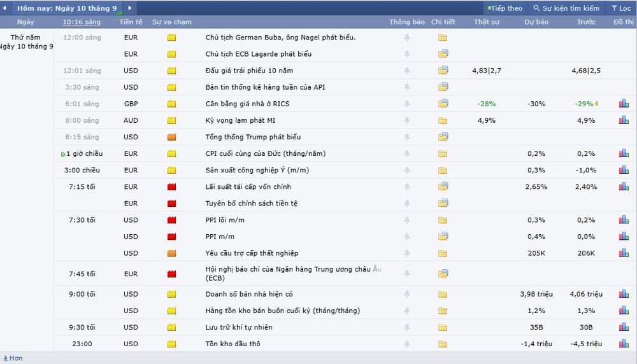Click detail folder for Doanh số bán nhà
This screenshot has height=364, width=637.
point(443,294)
